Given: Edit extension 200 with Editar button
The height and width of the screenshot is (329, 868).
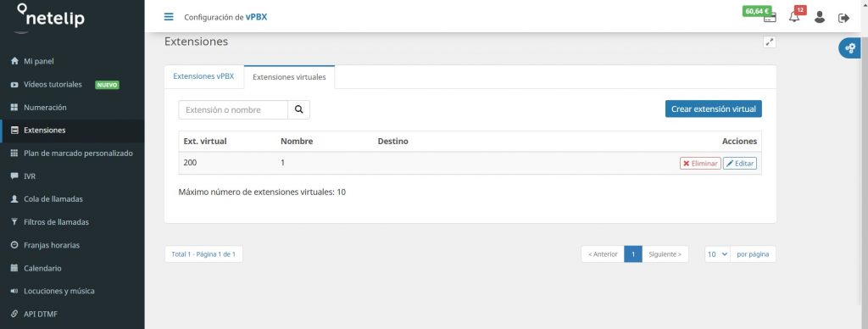Looking at the screenshot, I should (739, 164).
